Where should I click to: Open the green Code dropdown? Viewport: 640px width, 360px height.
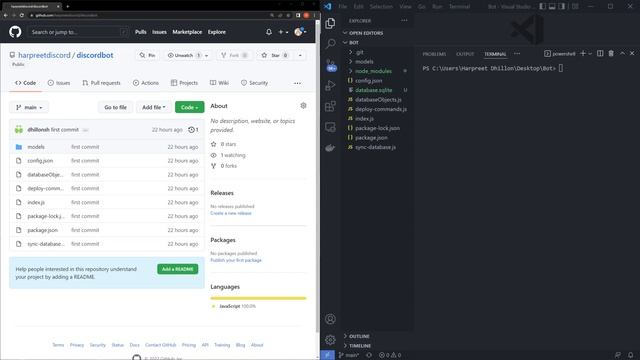189,107
